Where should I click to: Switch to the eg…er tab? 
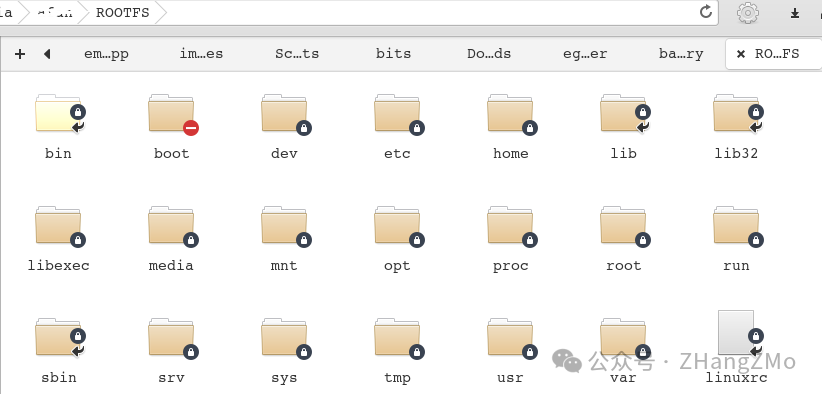point(585,53)
